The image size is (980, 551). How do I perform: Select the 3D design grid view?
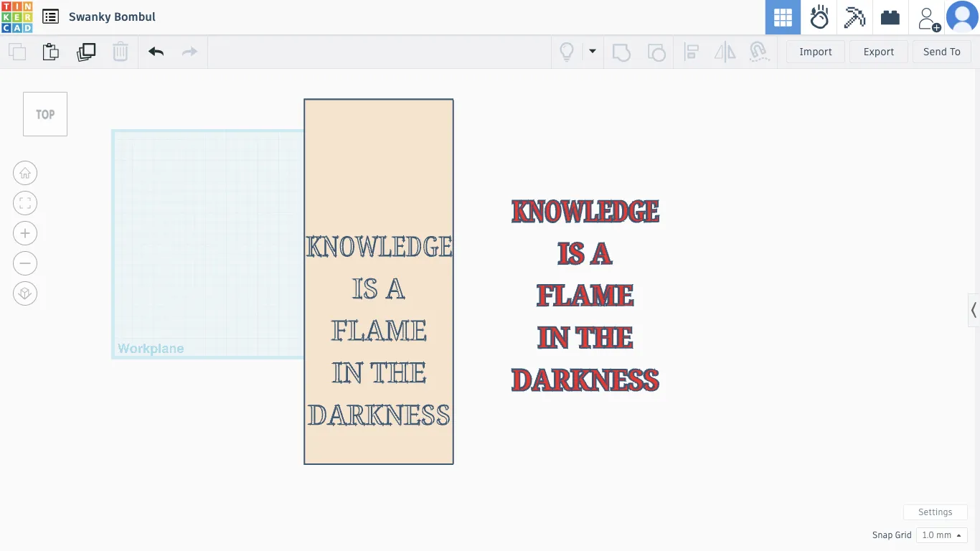783,17
